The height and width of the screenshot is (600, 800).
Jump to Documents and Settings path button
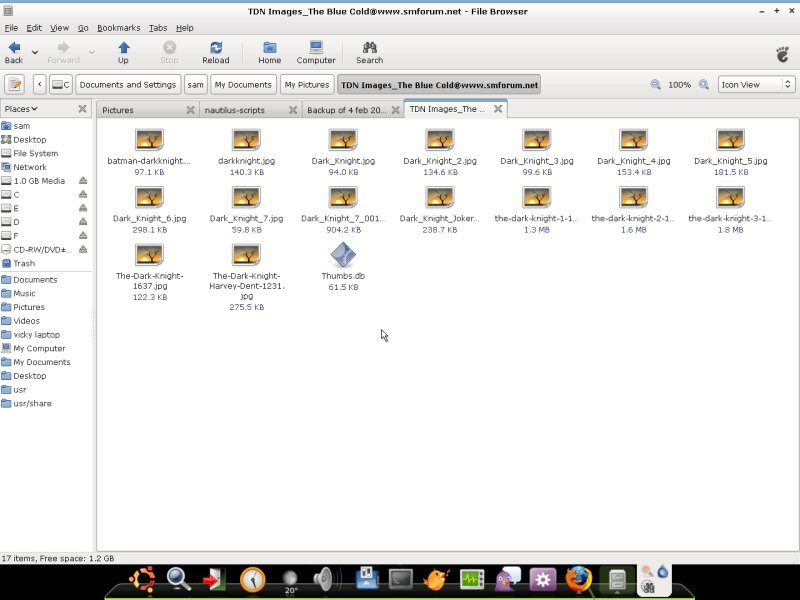click(x=128, y=85)
